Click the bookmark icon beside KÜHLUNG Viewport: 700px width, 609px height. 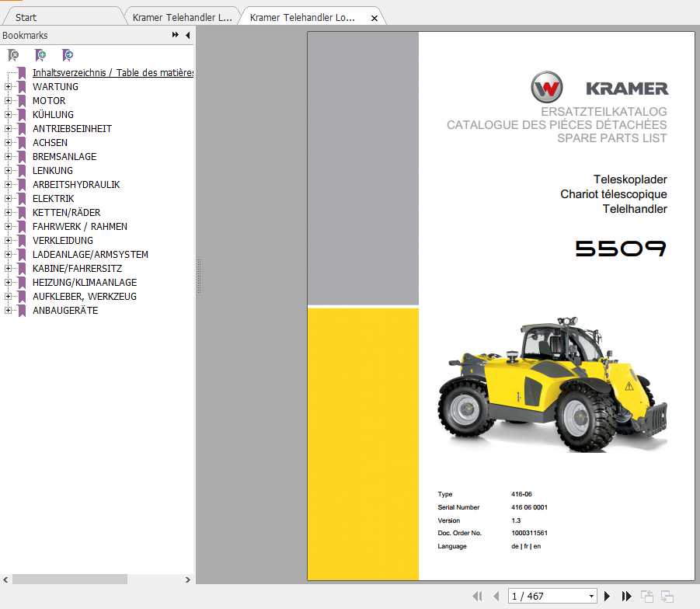pyautogui.click(x=22, y=115)
